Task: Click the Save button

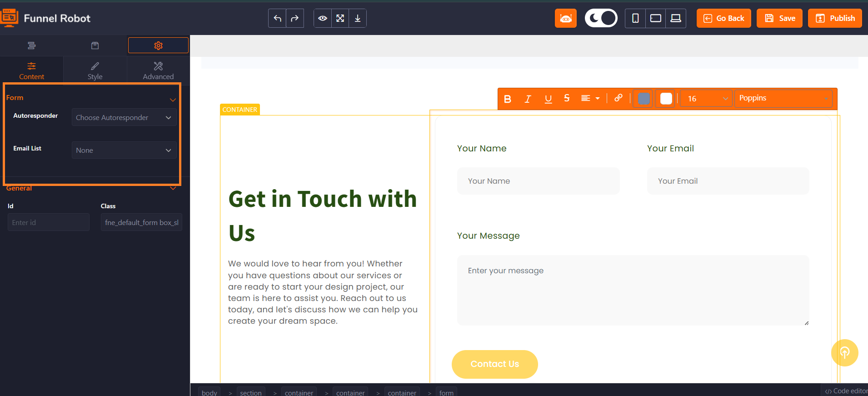Action: pyautogui.click(x=779, y=18)
